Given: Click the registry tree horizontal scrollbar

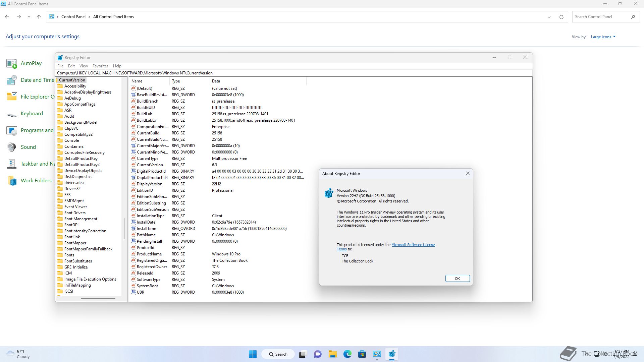Looking at the screenshot, I should [x=98, y=298].
